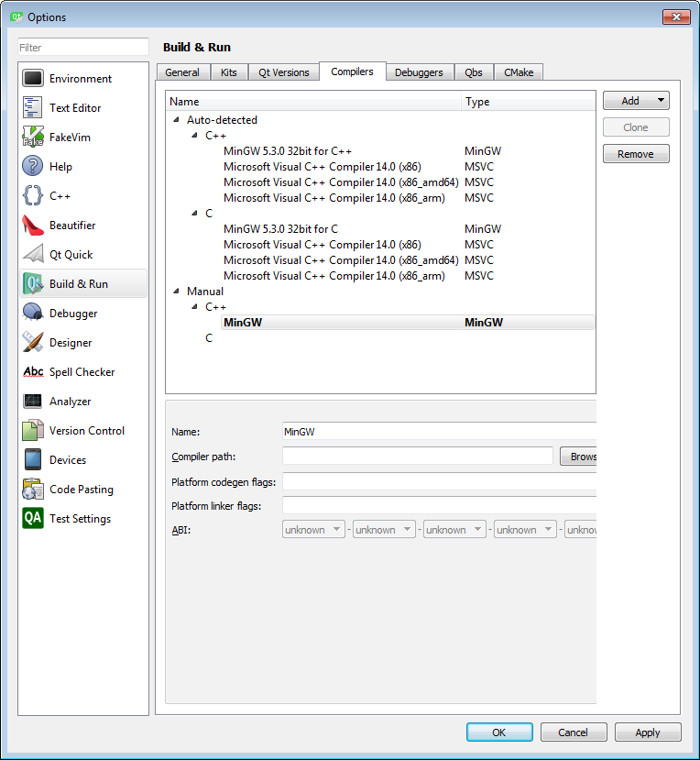Open the Add compiler dropdown
700x760 pixels.
pyautogui.click(x=636, y=101)
